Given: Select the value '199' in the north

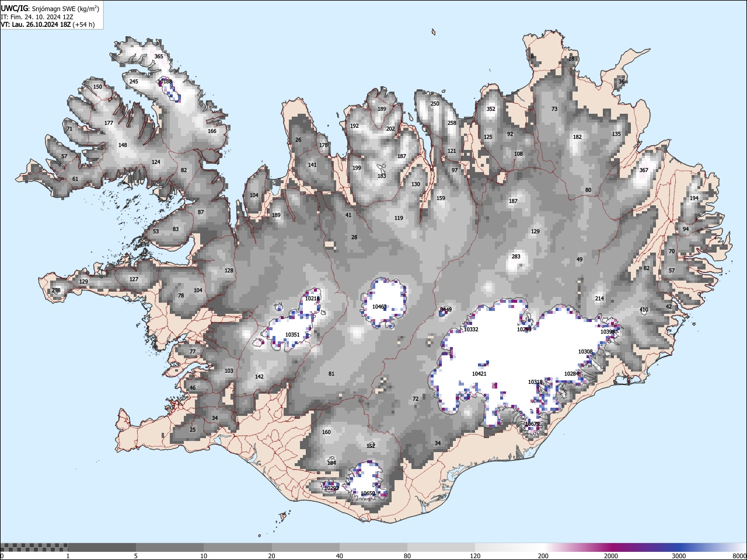Looking at the screenshot, I should (x=357, y=168).
